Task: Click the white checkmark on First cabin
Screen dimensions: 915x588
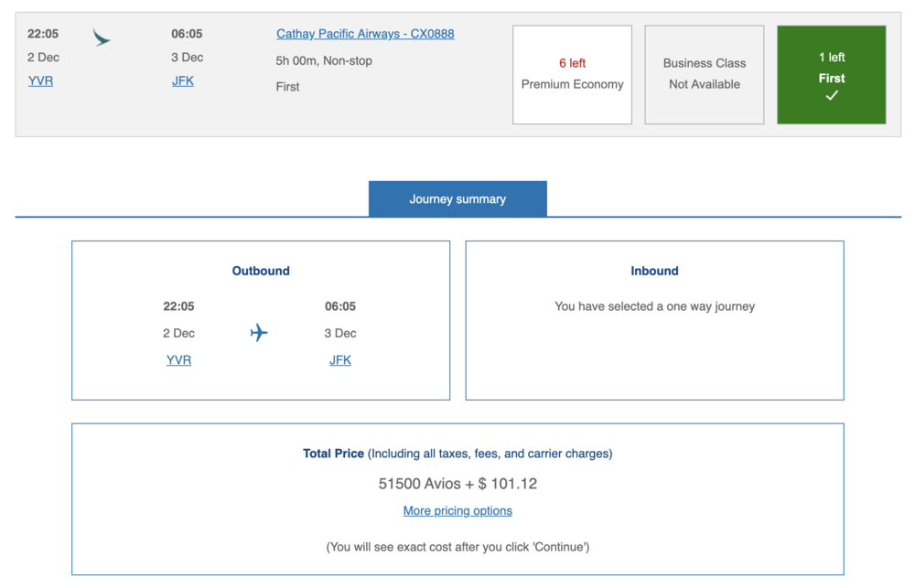Action: coord(831,96)
